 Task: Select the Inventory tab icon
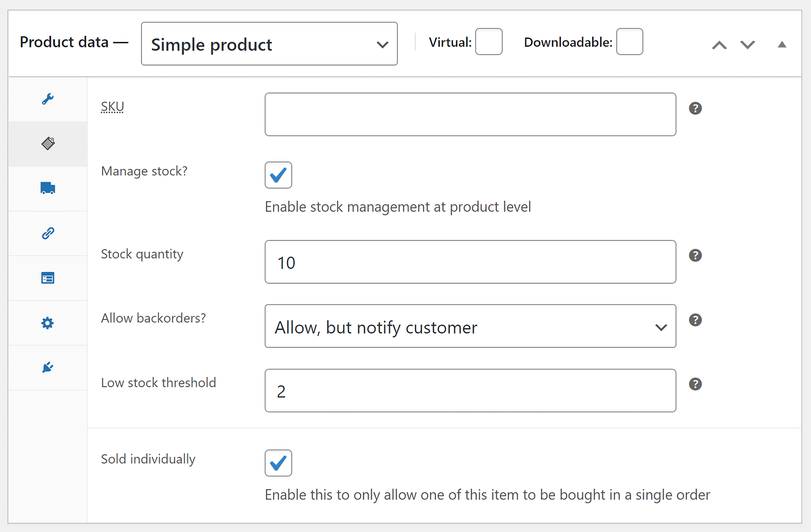click(48, 144)
